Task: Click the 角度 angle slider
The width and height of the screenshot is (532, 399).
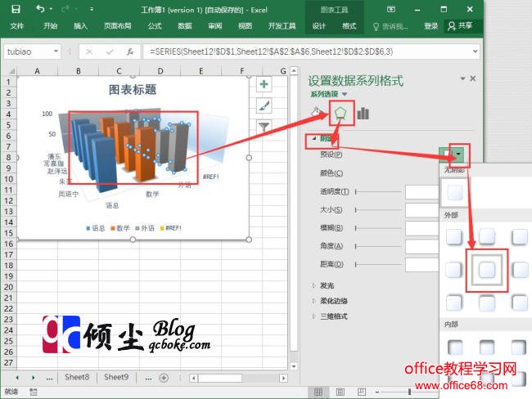Action: pyautogui.click(x=378, y=246)
